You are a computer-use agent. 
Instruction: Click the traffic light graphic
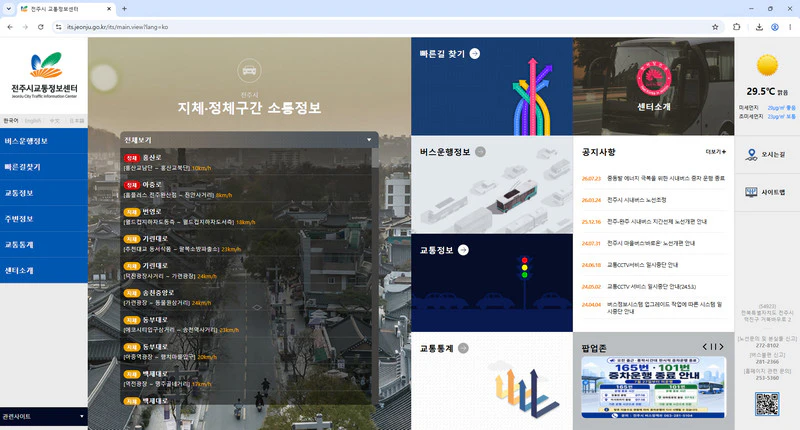(524, 268)
